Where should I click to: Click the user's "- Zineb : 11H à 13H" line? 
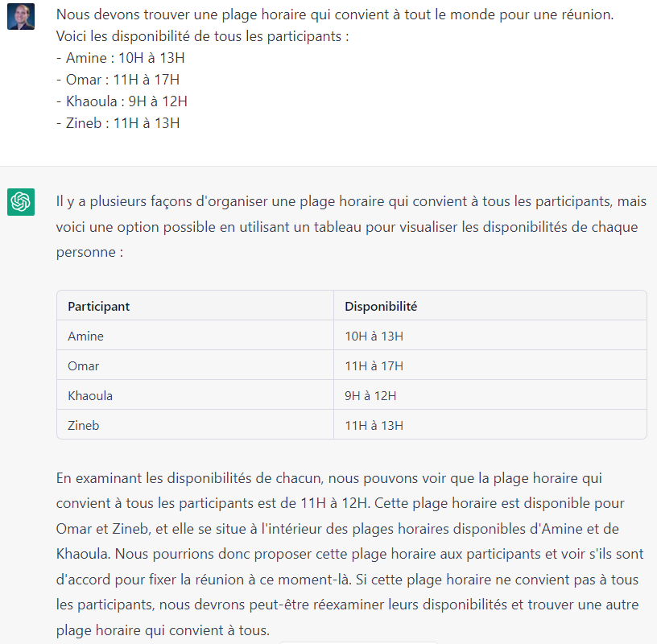[118, 123]
